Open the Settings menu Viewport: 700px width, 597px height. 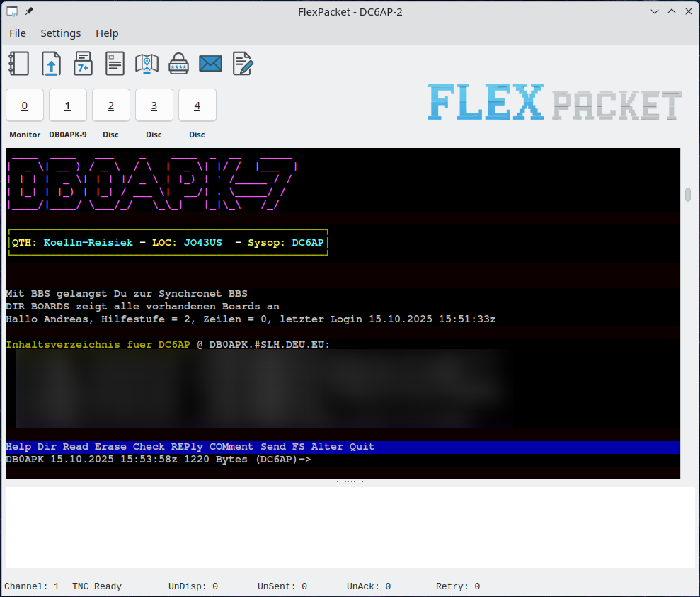pyautogui.click(x=61, y=33)
